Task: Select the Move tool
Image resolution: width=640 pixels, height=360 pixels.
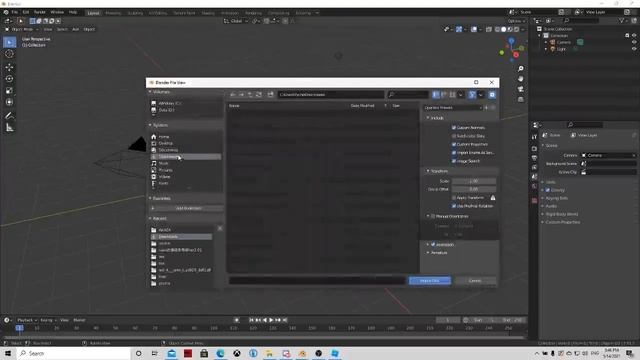Action: click(9, 67)
